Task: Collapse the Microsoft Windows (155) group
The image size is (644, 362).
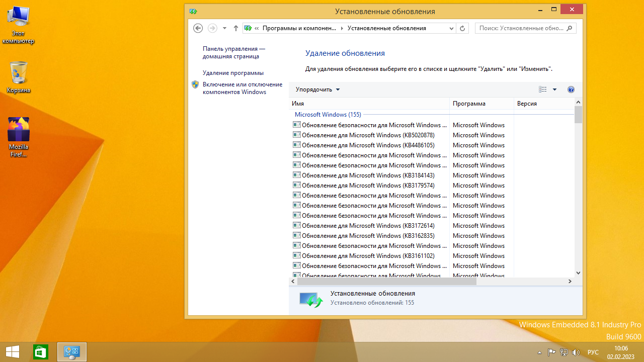Action: pos(328,115)
